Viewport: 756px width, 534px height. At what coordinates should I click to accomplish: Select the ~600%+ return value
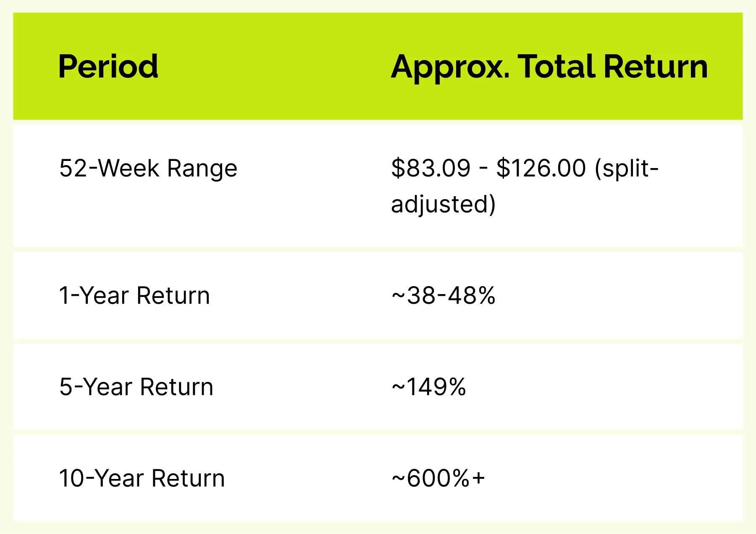[x=438, y=478]
